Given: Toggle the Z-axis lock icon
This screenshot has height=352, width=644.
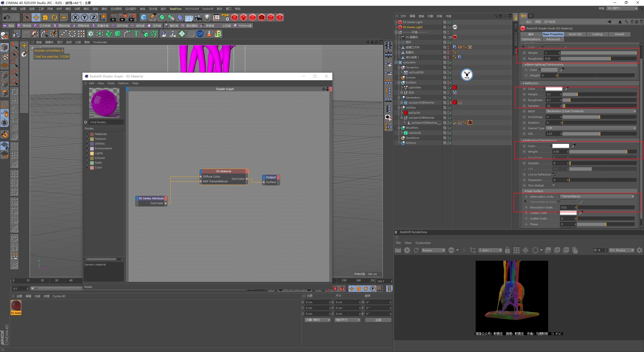Looking at the screenshot, I should pos(93,17).
